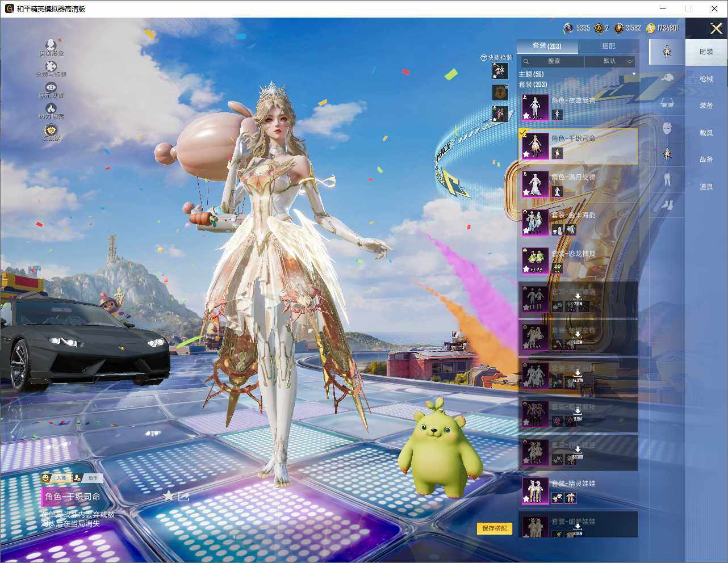728x563 pixels.
Task: Click the 搜索 search field
Action: 551,61
